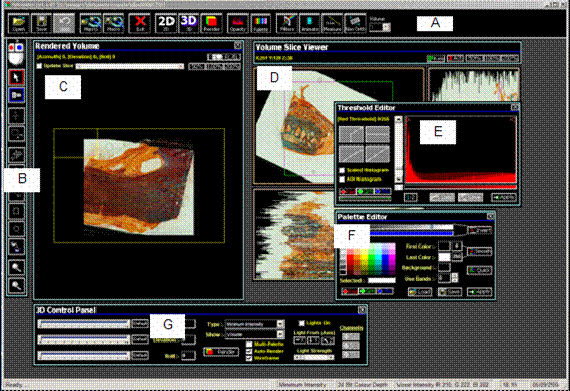Open the Palette rainbow icon
This screenshot has width=570, height=391.
click(260, 23)
